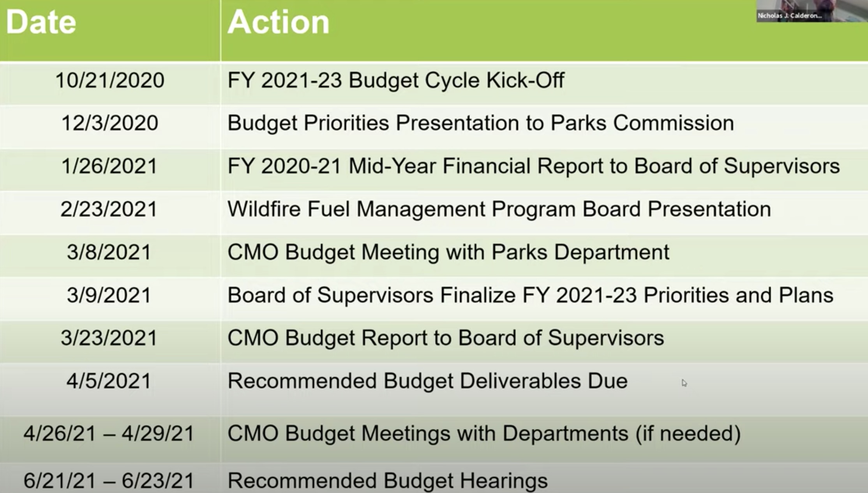Viewport: 868px width, 493px height.
Task: Select Wildfire Fuel Management Program Board Presentation
Action: [499, 210]
